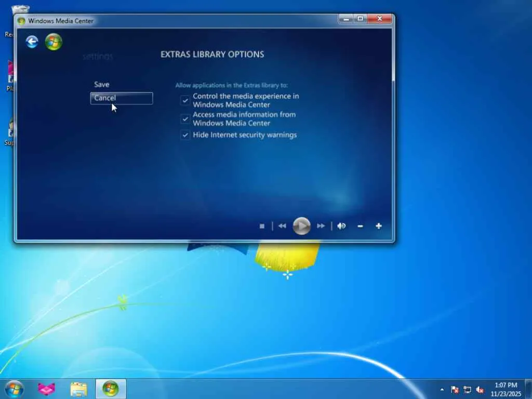Click the faded settings breadcrumb text
This screenshot has height=399, width=532.
tap(98, 56)
